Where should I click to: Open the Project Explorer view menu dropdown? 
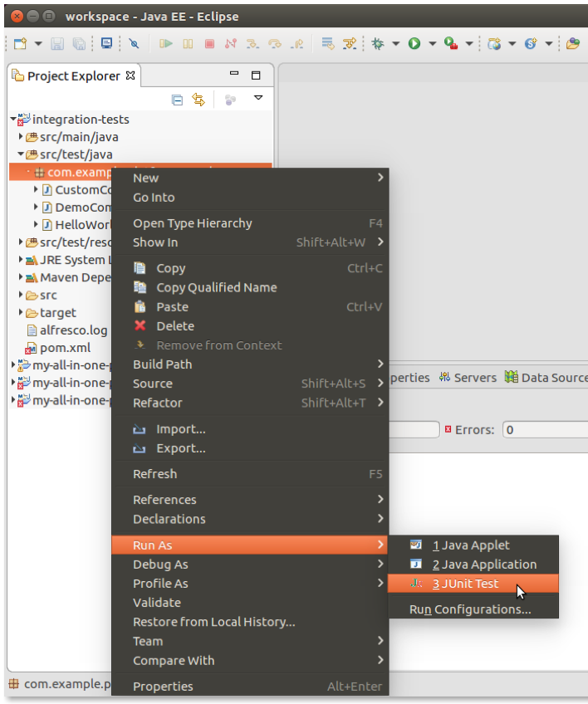(x=258, y=99)
